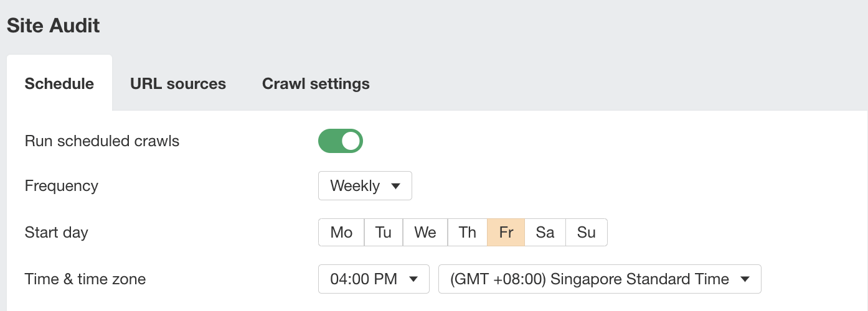
Task: Click the Site Audit page heading
Action: tap(54, 26)
